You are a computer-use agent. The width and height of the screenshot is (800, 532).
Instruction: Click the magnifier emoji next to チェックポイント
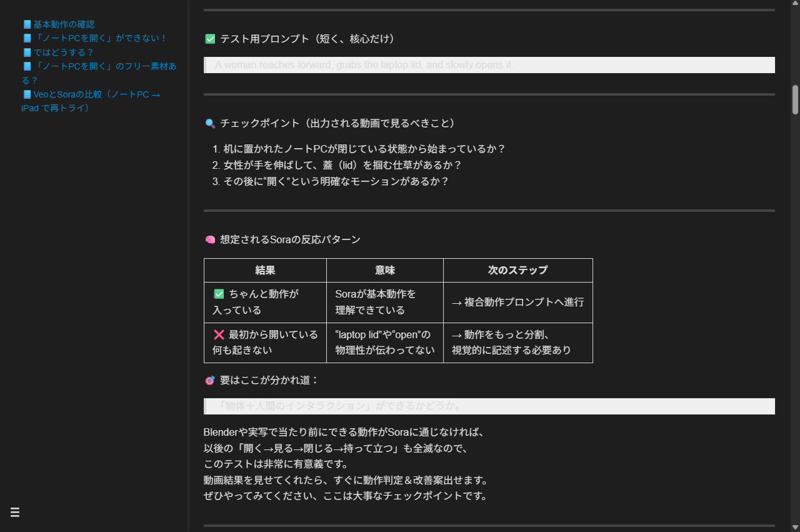pos(210,124)
